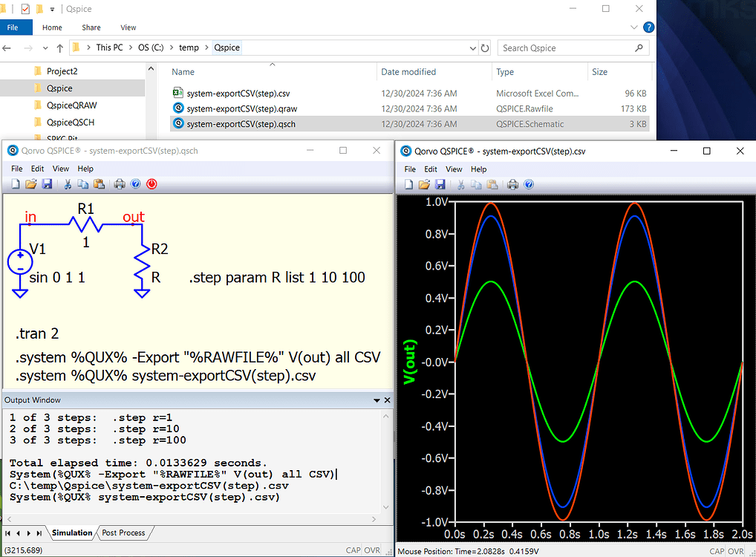The height and width of the screenshot is (557, 756).
Task: Paste into the schematic using the clipboard icon
Action: click(x=99, y=183)
